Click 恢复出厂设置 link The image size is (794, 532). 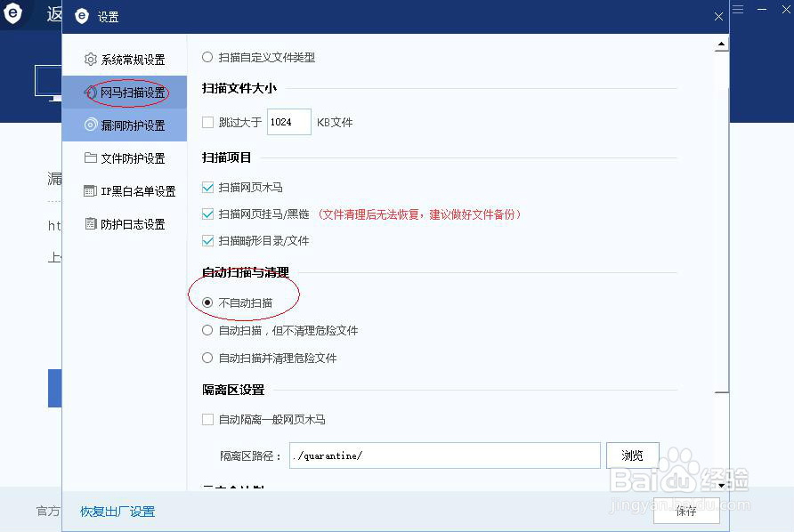pos(117,512)
